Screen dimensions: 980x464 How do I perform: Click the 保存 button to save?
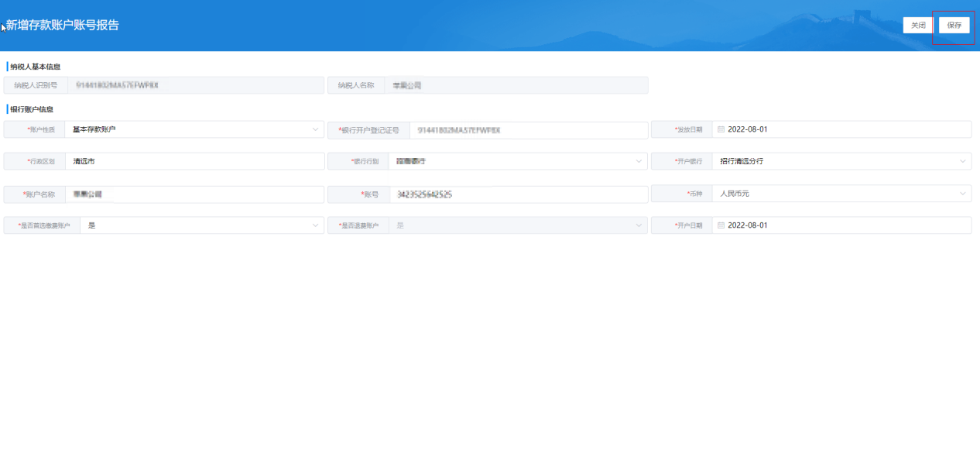[x=954, y=25]
